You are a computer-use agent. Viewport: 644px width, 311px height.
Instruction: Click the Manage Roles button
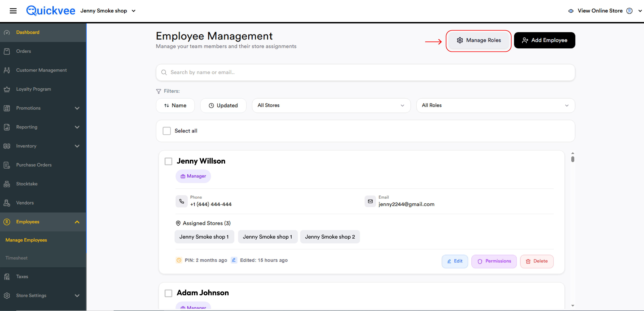(x=479, y=40)
